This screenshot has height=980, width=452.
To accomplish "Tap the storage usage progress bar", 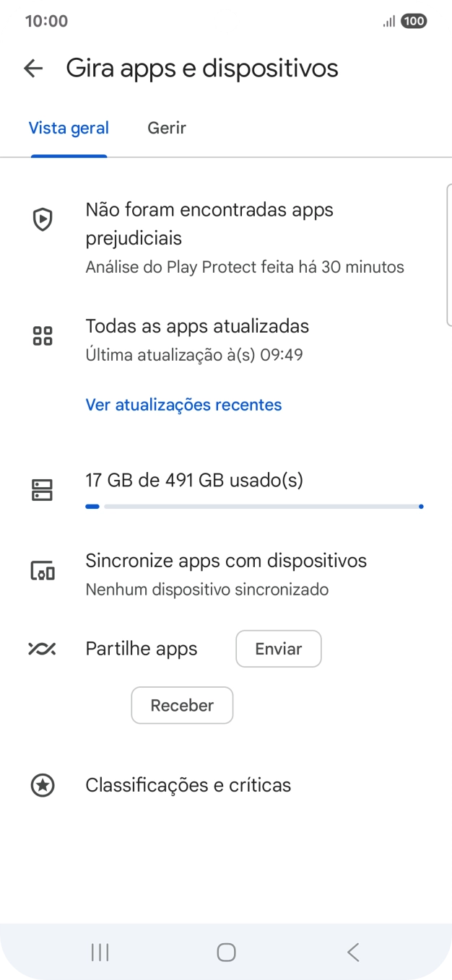I will click(253, 507).
